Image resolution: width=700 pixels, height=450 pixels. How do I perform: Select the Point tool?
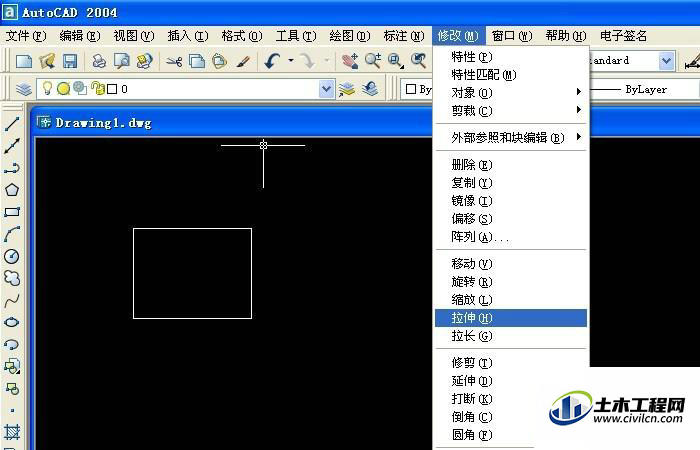(12, 410)
